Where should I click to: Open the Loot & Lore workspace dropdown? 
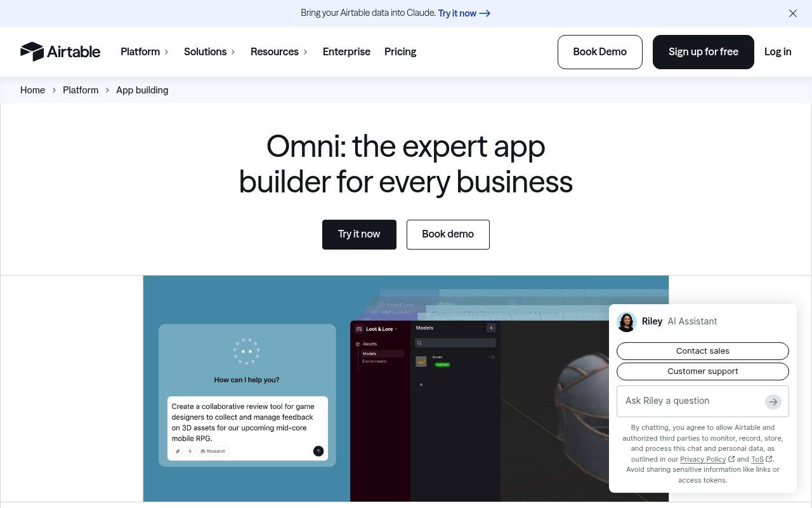point(382,329)
